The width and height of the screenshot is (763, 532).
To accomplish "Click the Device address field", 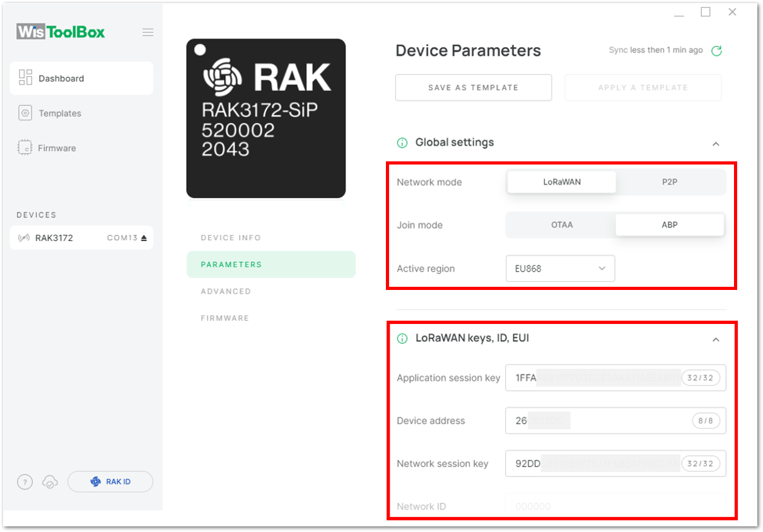I will tap(615, 420).
